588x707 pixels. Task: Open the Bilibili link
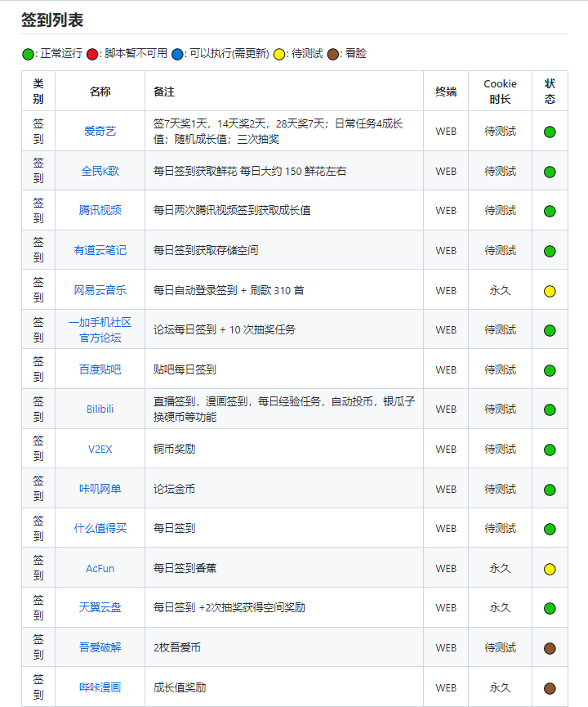[x=100, y=409]
